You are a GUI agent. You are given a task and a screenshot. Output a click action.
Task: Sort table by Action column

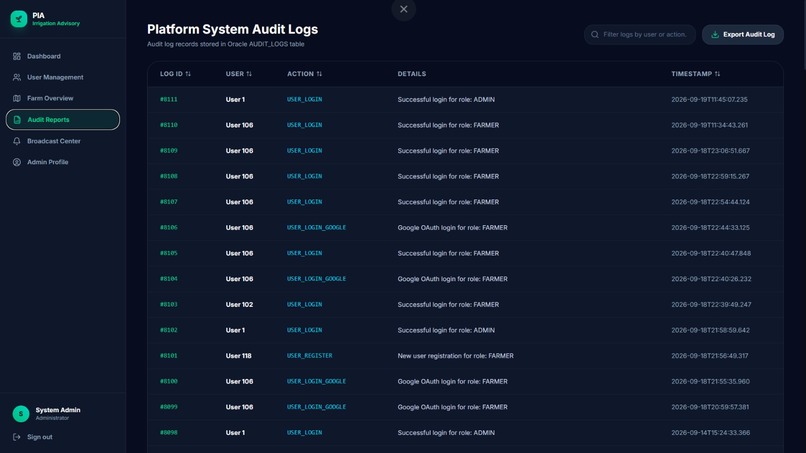tap(304, 74)
